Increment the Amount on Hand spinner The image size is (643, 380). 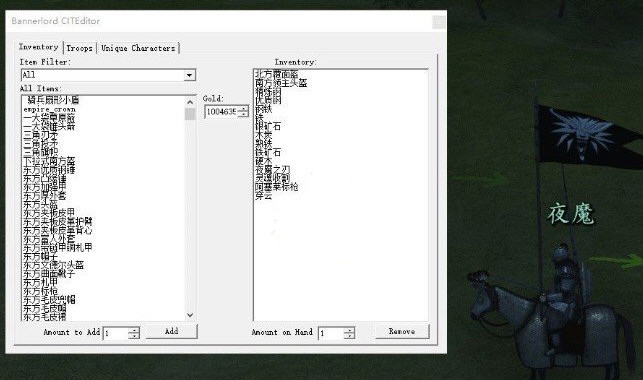[349, 330]
